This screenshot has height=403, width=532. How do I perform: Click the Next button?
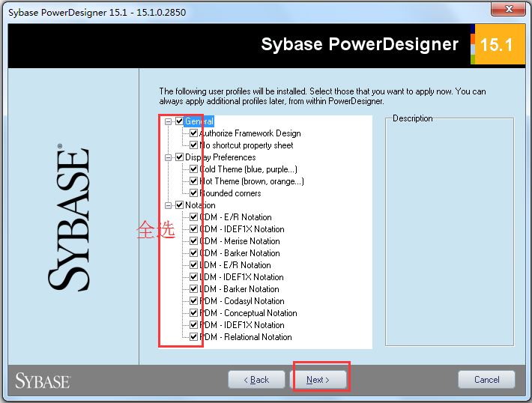click(x=318, y=380)
